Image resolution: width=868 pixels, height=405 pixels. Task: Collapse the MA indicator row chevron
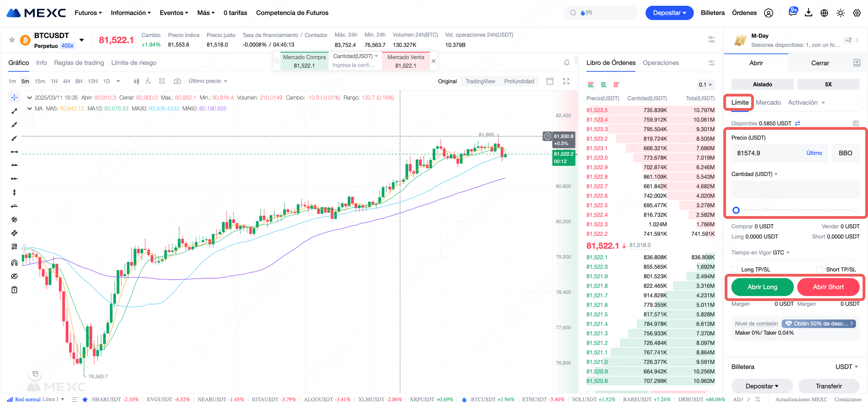point(30,108)
